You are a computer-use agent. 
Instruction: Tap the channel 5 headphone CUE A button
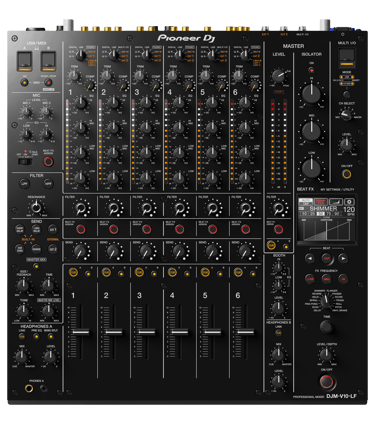(x=205, y=272)
